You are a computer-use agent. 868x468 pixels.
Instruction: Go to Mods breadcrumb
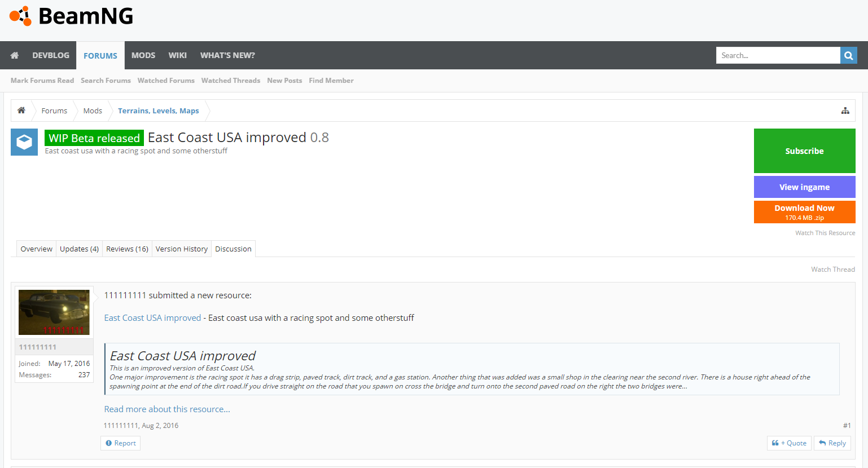pyautogui.click(x=93, y=111)
